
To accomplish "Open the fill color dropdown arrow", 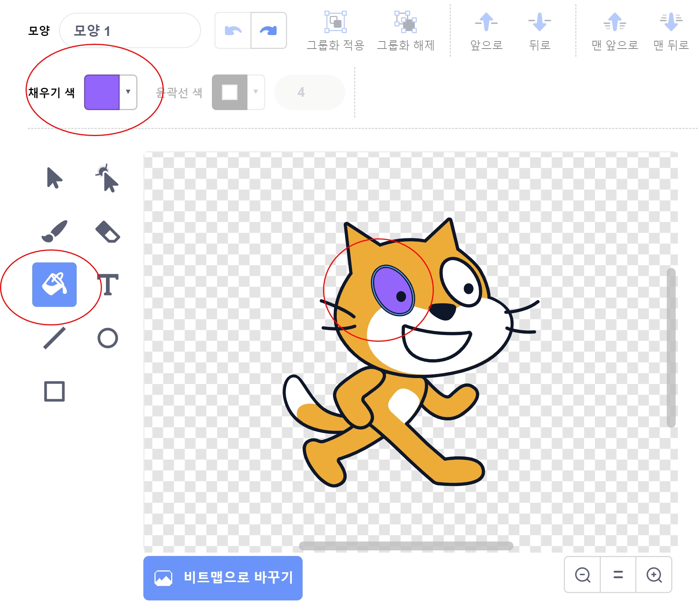I will [128, 92].
